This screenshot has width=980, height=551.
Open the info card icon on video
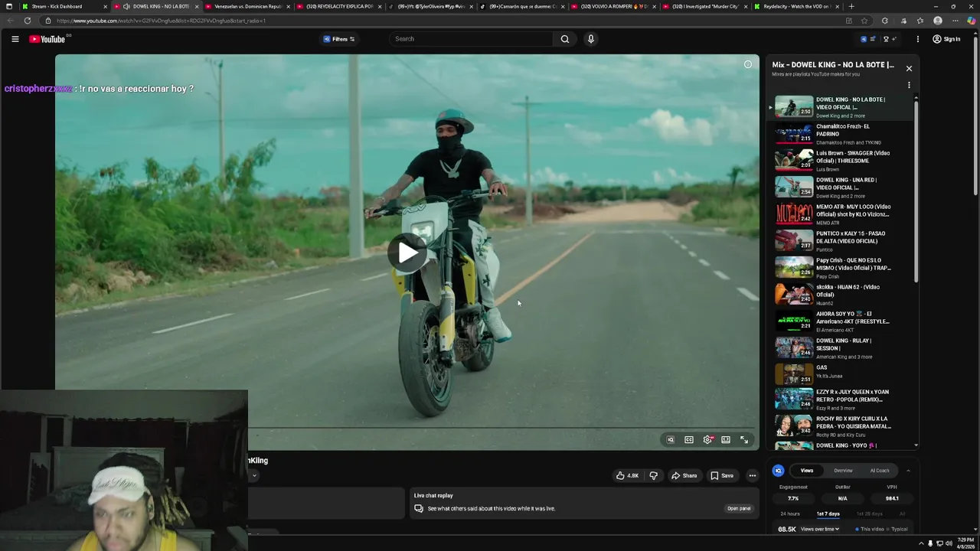[x=748, y=64]
